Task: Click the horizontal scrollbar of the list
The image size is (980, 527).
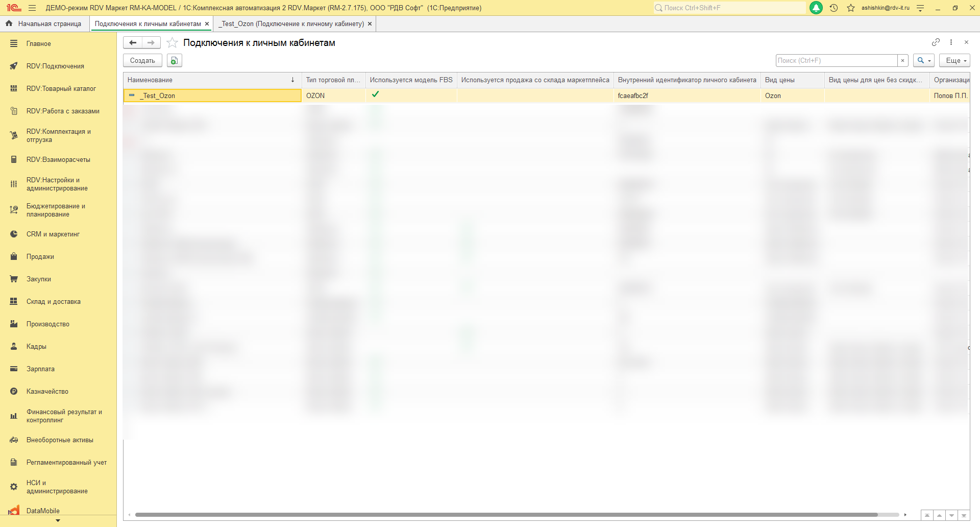Action: point(506,515)
